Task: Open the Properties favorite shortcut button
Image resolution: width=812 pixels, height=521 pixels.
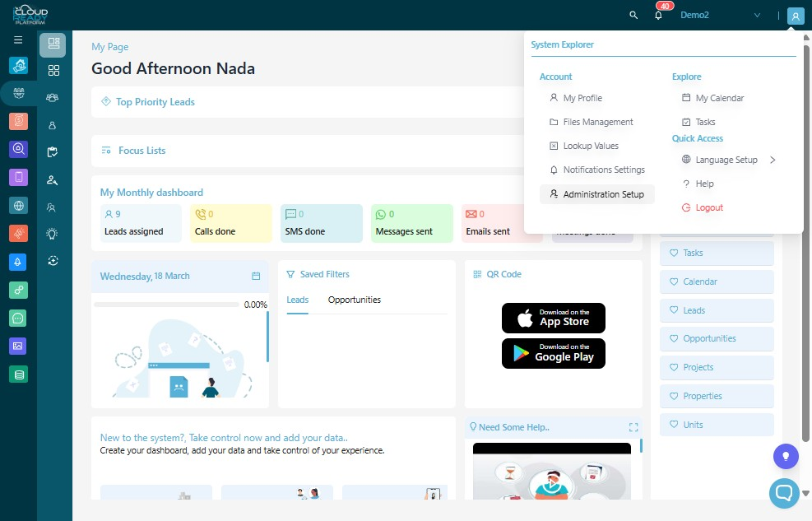Action: [x=717, y=396]
